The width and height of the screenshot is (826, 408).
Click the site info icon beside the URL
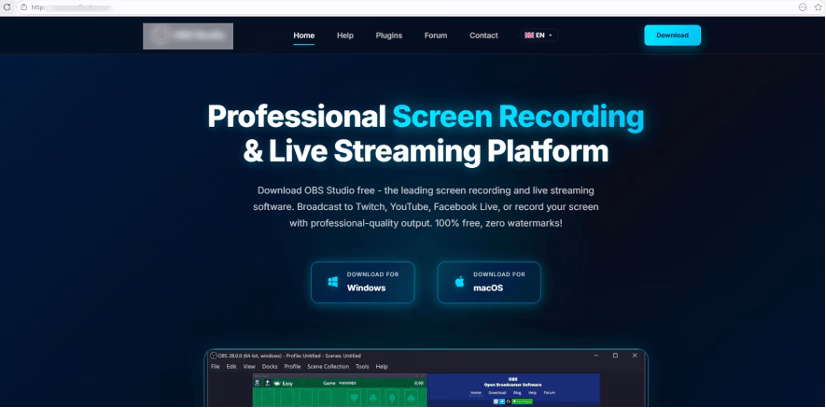point(24,7)
